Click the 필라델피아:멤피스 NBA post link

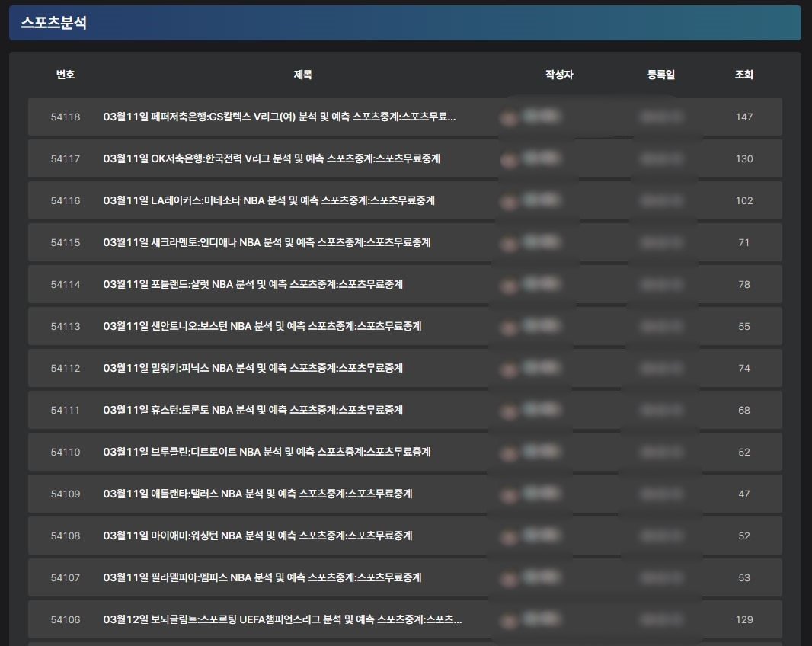pyautogui.click(x=262, y=577)
